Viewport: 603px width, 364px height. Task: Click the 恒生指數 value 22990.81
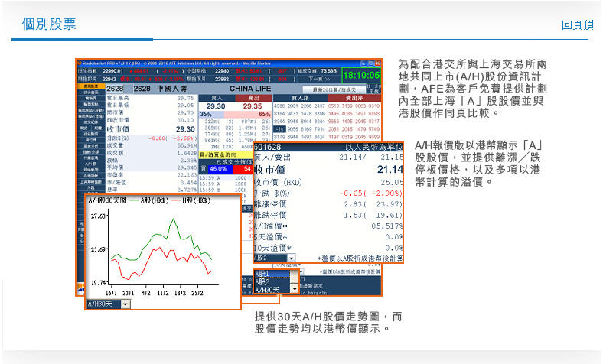pos(112,71)
